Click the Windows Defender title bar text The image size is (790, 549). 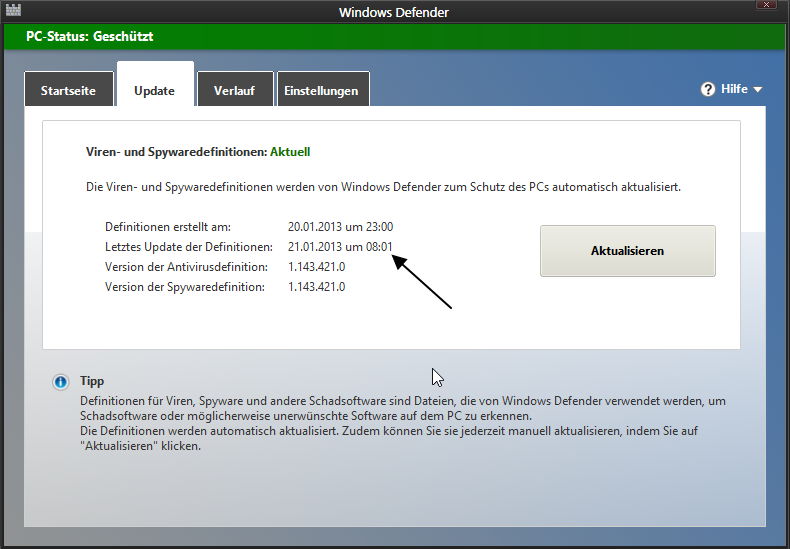tap(394, 12)
